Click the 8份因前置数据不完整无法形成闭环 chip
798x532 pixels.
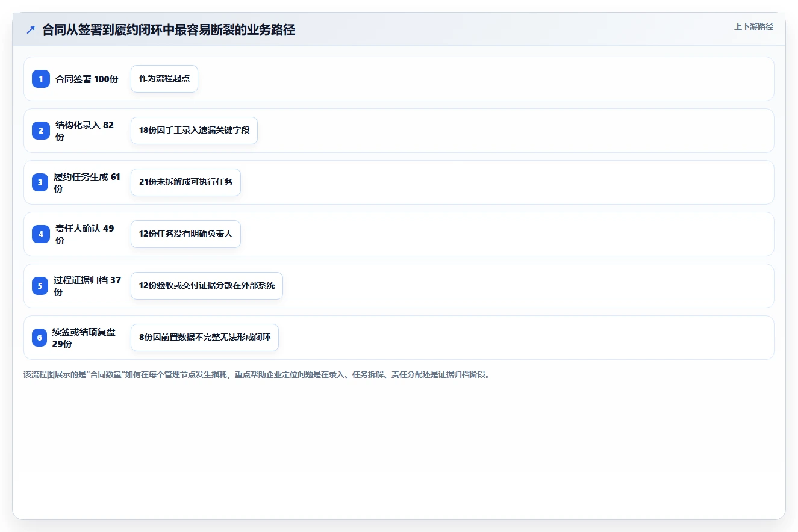coord(205,338)
